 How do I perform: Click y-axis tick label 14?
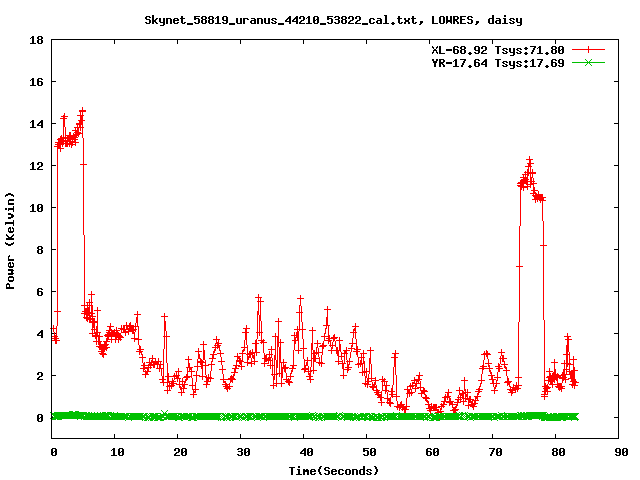click(36, 124)
